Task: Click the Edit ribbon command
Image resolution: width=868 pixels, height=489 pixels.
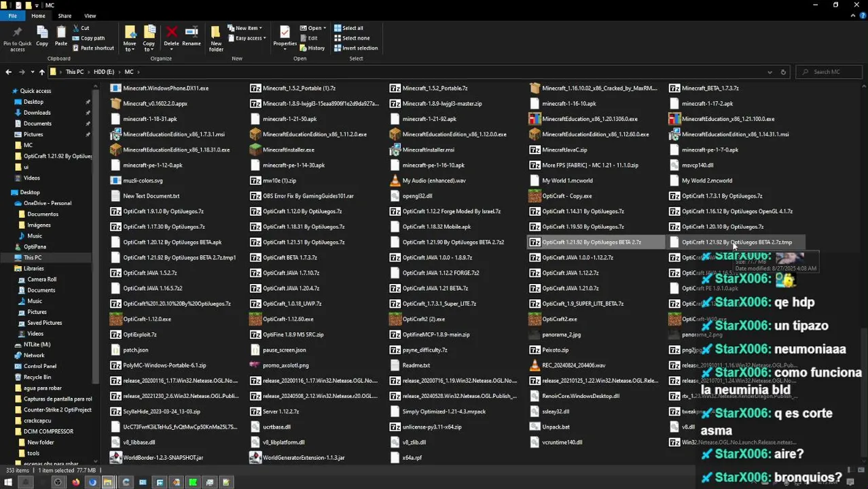Action: click(309, 38)
